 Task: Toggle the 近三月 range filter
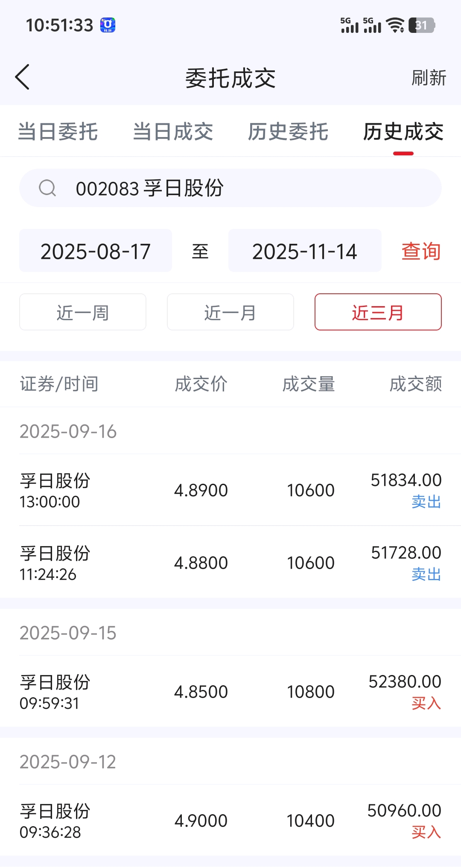tap(378, 312)
